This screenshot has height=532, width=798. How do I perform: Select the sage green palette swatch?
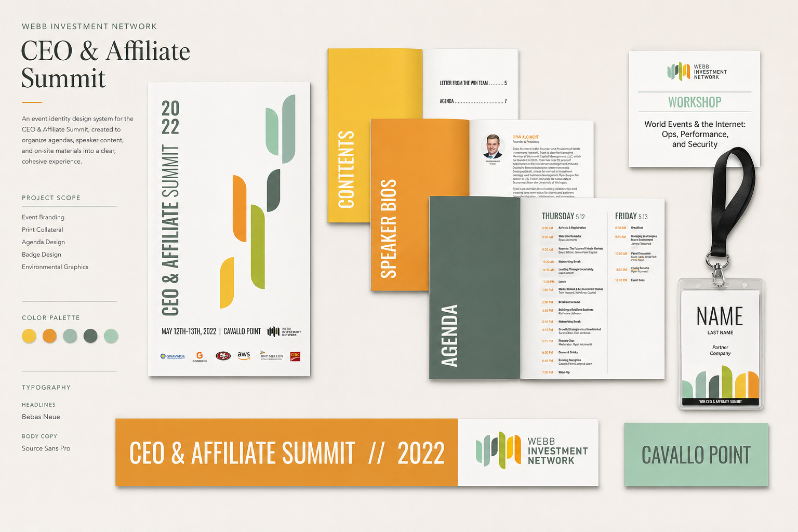point(70,336)
